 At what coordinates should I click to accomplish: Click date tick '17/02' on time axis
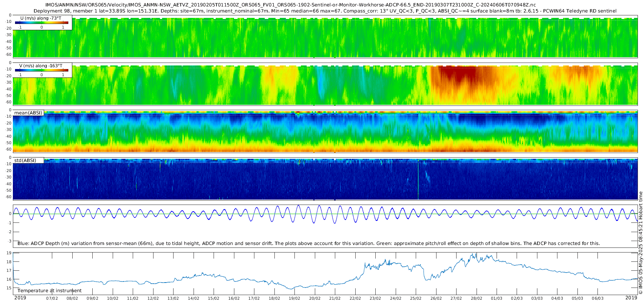(254, 298)
